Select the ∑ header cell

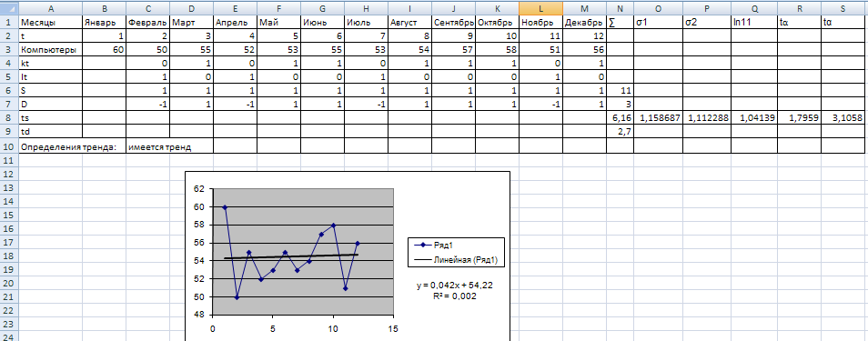click(620, 22)
